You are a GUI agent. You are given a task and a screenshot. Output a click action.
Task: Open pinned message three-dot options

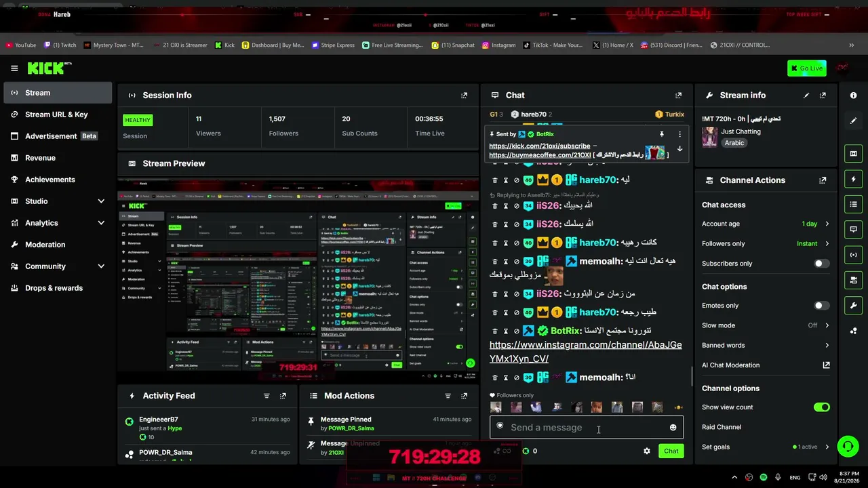pyautogui.click(x=679, y=134)
